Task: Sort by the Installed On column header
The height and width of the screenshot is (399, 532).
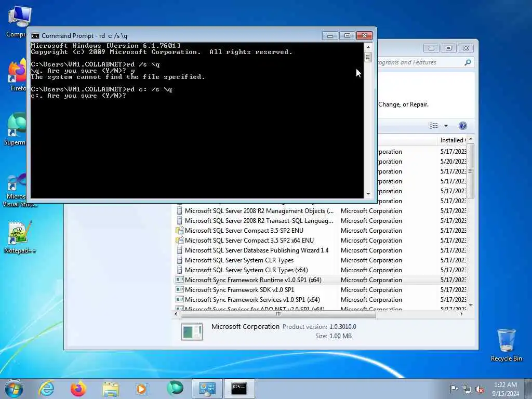Action: (x=453, y=140)
